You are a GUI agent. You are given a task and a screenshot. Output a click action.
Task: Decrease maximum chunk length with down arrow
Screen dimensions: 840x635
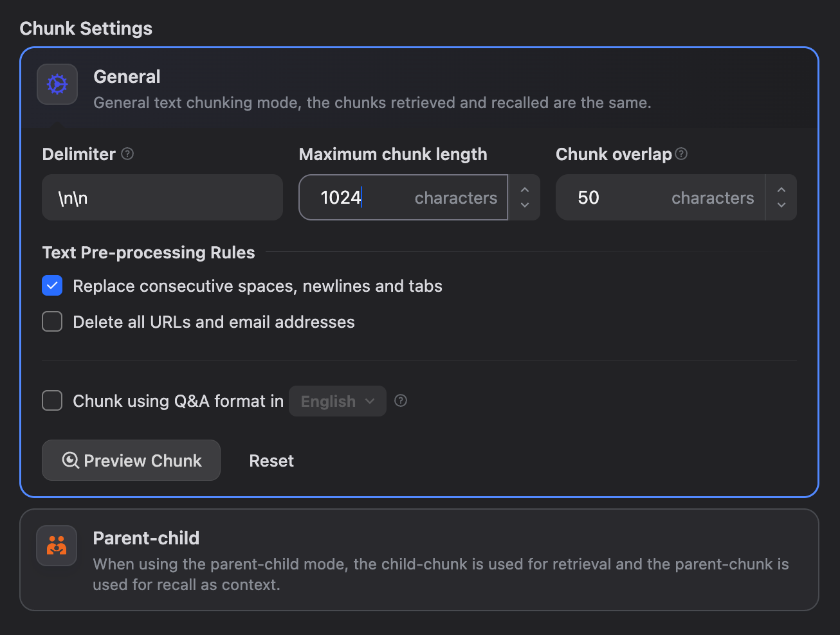[x=525, y=205]
